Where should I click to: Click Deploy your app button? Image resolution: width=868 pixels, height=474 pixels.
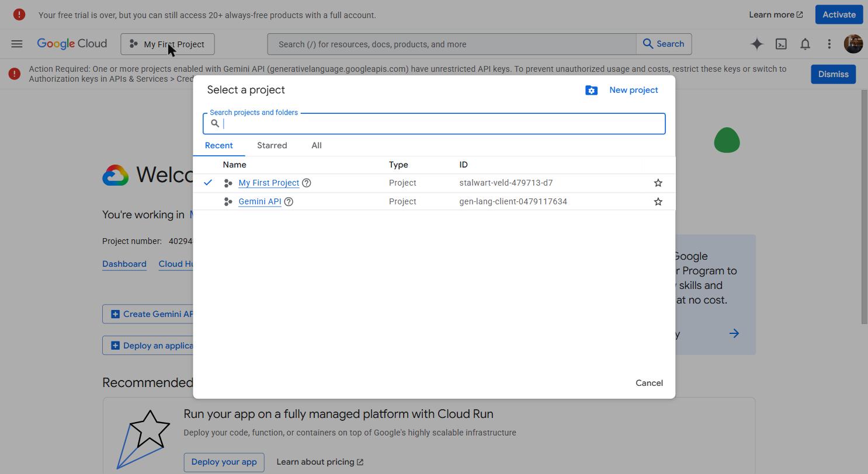click(x=224, y=462)
